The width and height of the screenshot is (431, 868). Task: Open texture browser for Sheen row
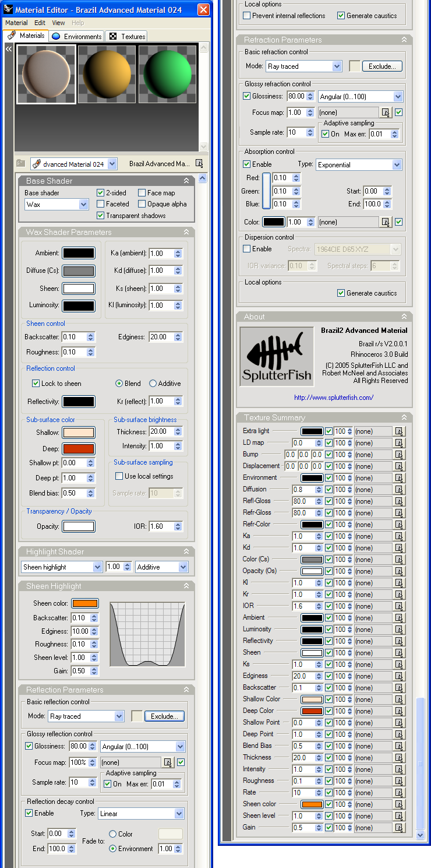coord(399,653)
